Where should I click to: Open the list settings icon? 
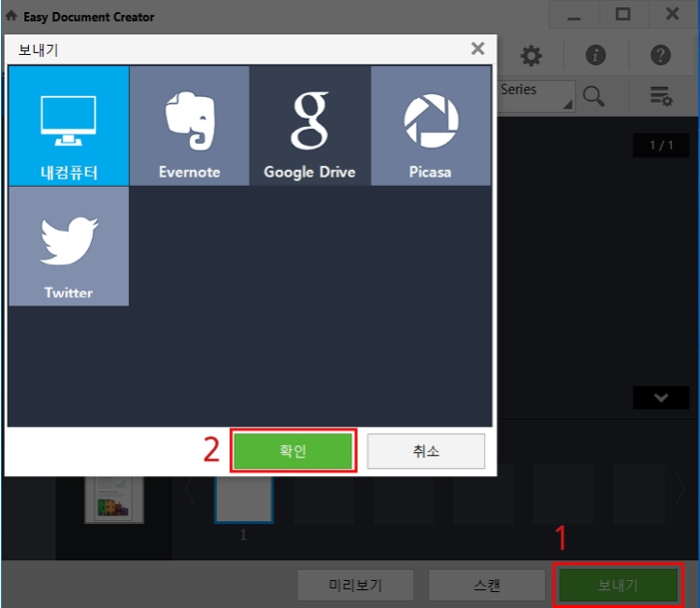[661, 97]
